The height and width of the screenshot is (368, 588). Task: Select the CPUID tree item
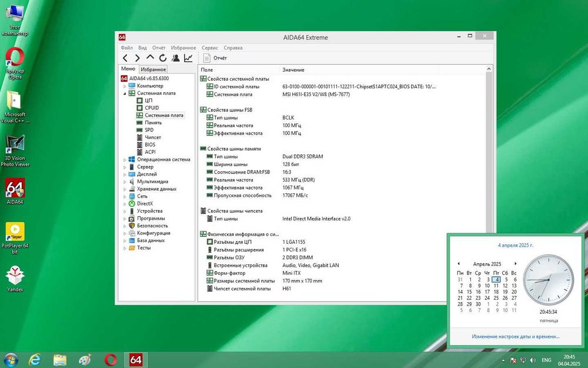pos(152,108)
